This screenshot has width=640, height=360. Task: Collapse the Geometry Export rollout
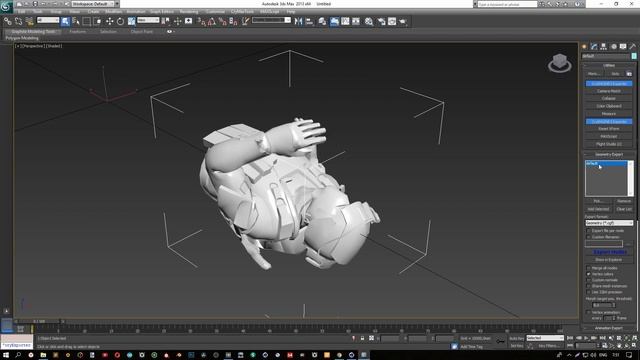pyautogui.click(x=609, y=154)
